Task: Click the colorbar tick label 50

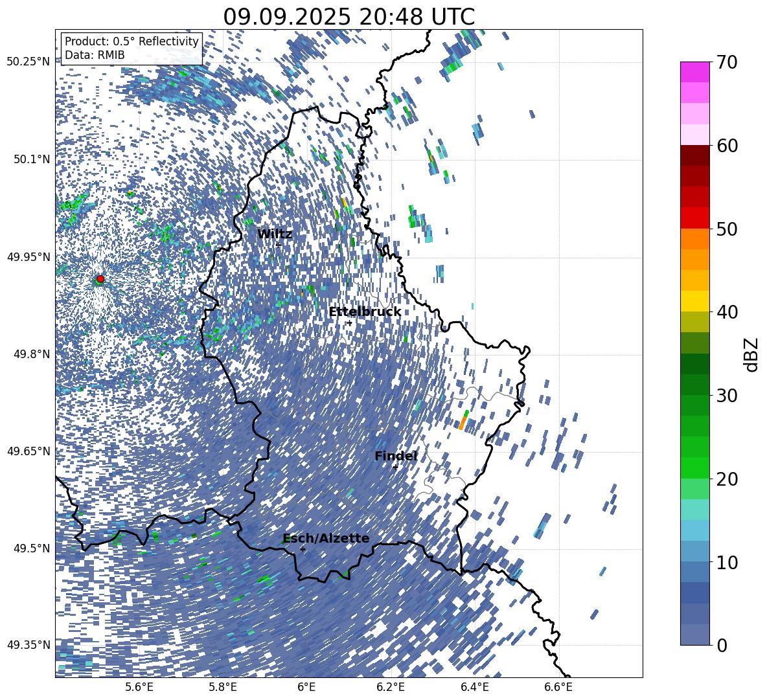Action: tap(727, 229)
